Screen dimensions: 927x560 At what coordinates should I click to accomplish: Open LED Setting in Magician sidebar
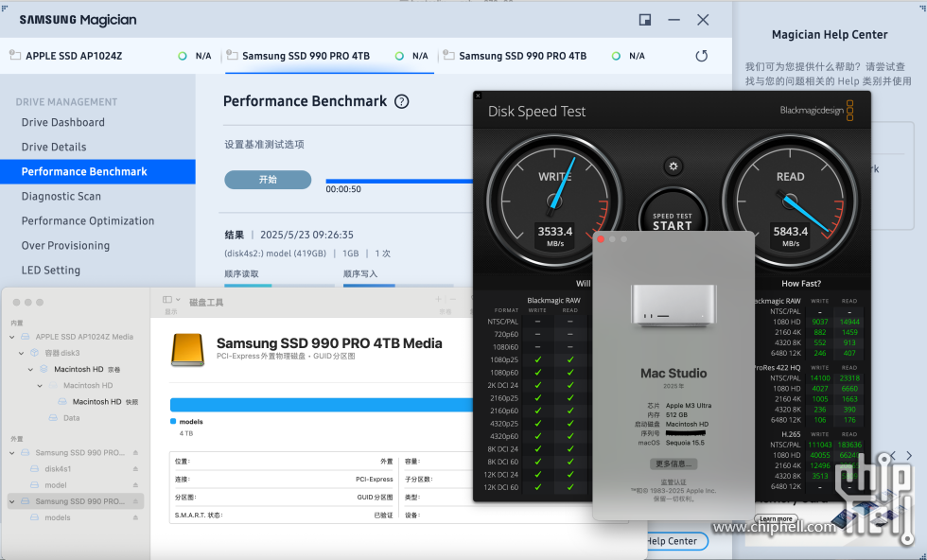click(x=50, y=271)
